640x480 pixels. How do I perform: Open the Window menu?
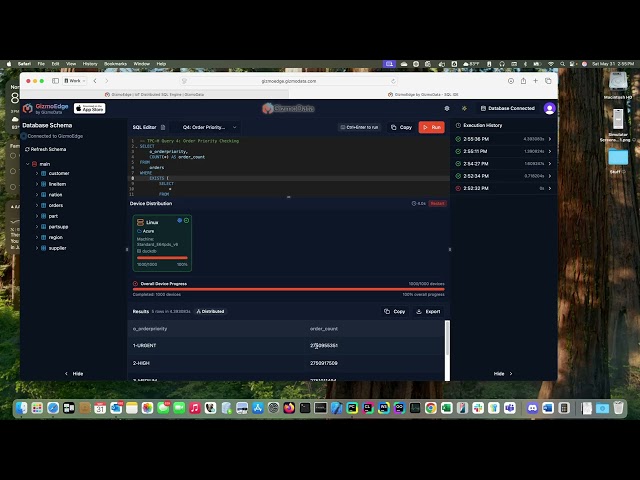click(x=142, y=64)
